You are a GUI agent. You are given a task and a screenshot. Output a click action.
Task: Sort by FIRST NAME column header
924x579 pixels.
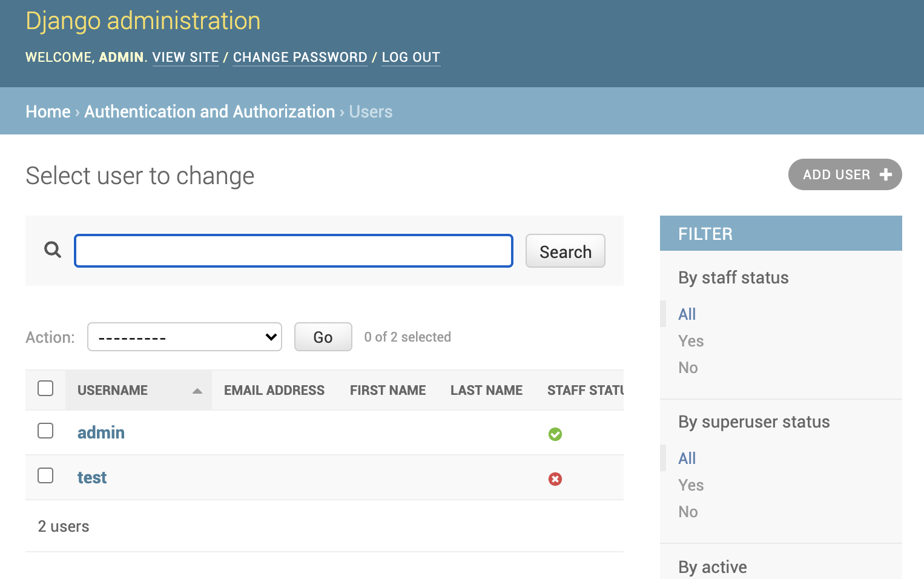click(388, 390)
